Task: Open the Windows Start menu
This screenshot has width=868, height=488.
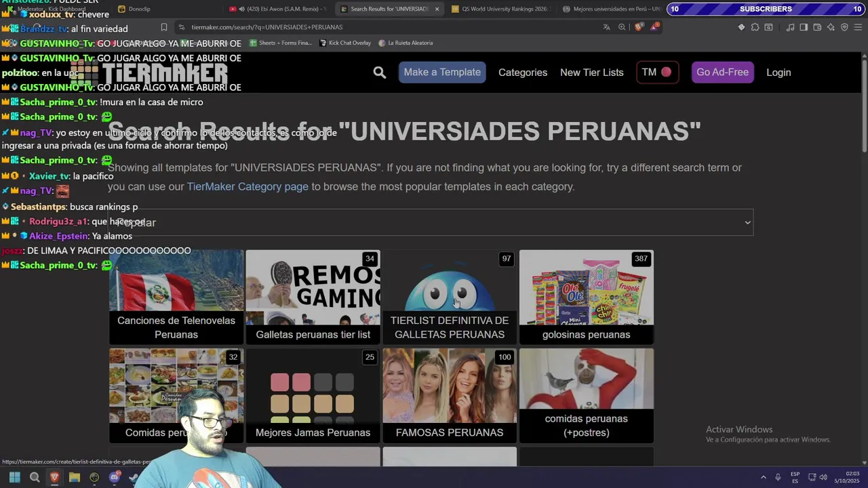Action: point(14,477)
